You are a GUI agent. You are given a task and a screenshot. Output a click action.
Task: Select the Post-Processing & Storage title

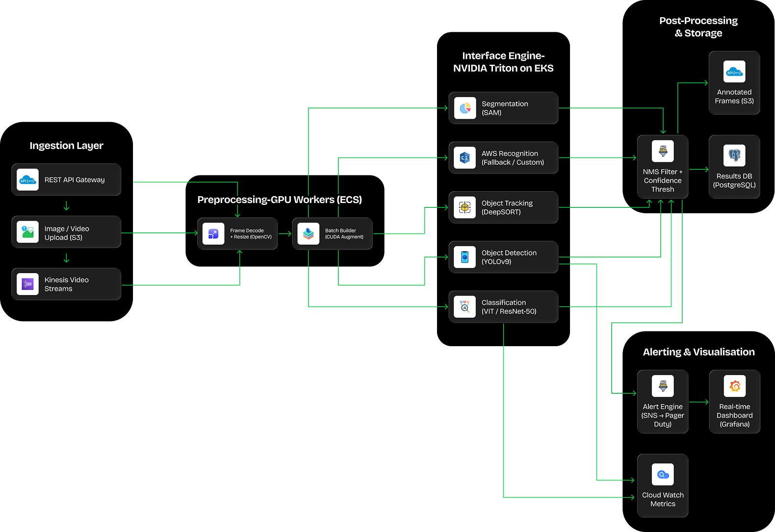coord(698,27)
